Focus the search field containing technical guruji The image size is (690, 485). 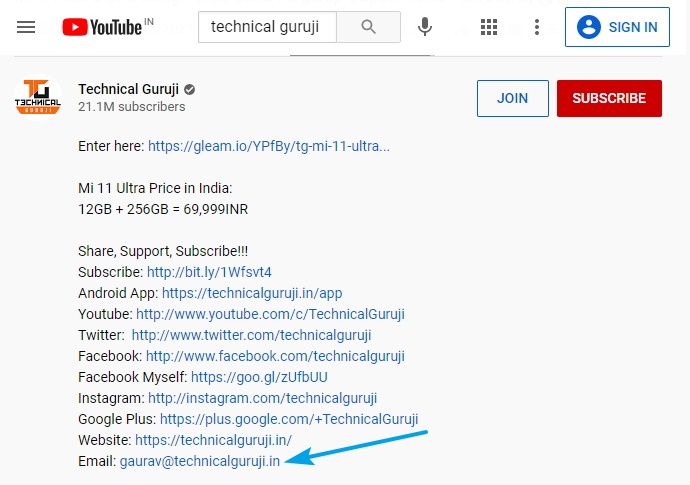click(267, 27)
